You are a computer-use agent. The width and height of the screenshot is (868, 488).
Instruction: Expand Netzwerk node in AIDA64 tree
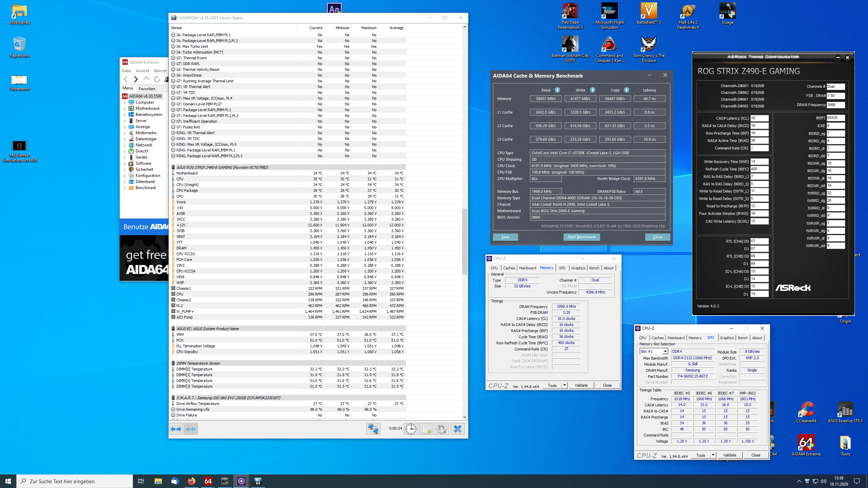[x=124, y=145]
